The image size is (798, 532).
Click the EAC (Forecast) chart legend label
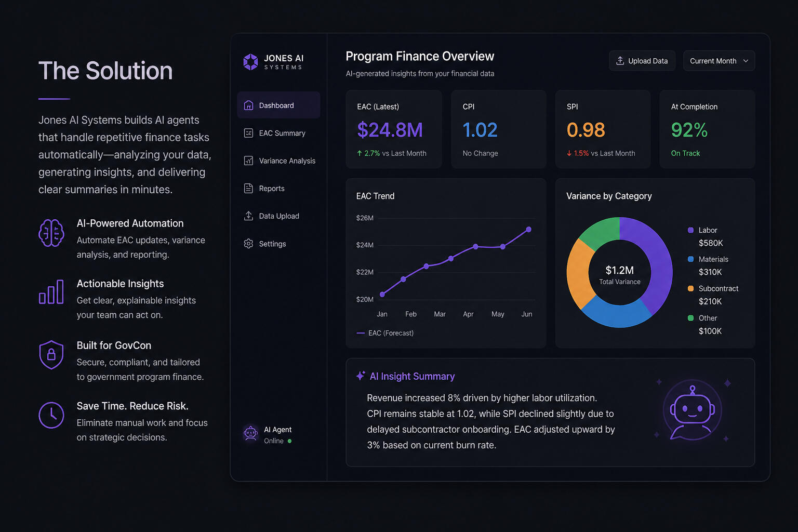coord(391,333)
